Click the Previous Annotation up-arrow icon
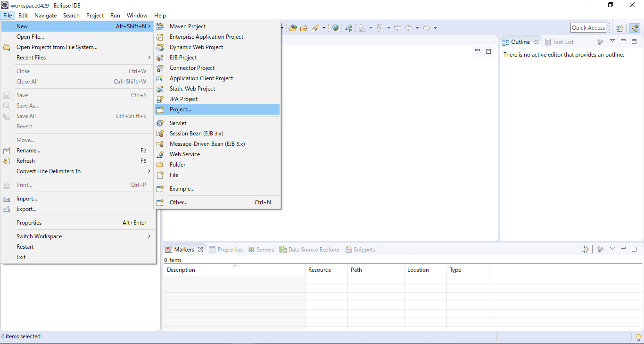Viewport: 644px width, 344px height. pyautogui.click(x=380, y=28)
